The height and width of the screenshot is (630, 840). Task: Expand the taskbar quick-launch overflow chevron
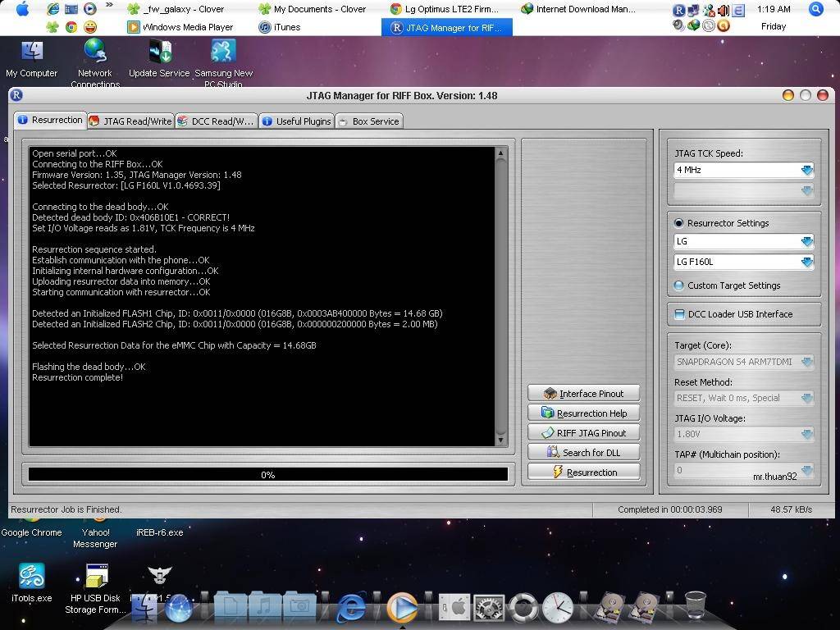click(x=109, y=6)
